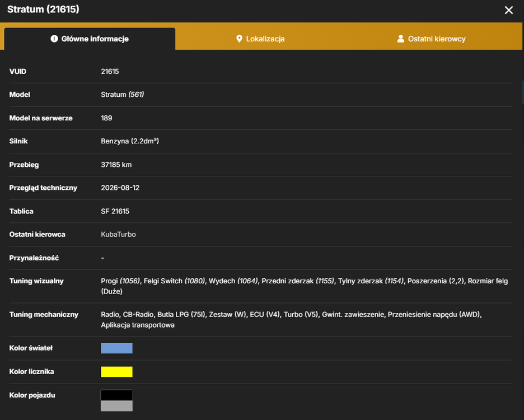This screenshot has height=420, width=524.
Task: Click the mileage value 37185 km
Action: tap(116, 165)
